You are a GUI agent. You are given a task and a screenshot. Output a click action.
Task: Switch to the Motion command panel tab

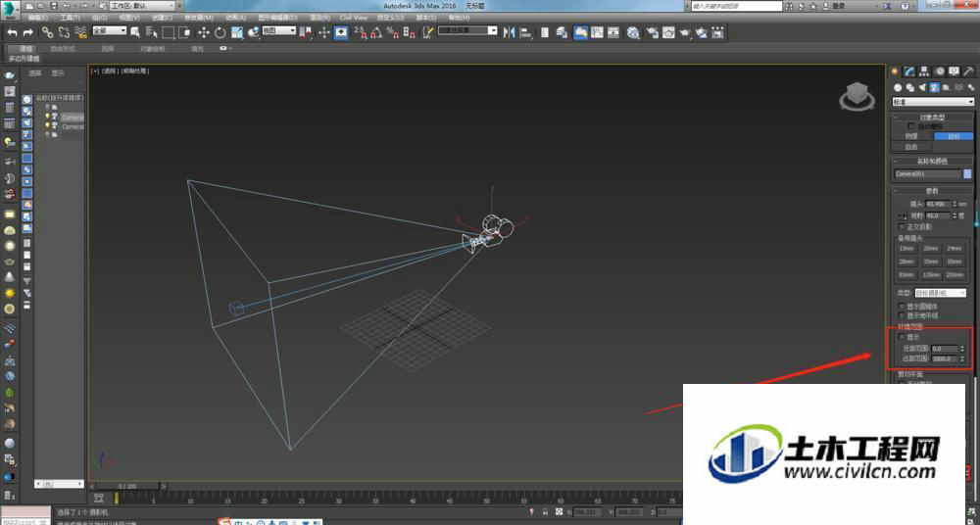(x=940, y=72)
